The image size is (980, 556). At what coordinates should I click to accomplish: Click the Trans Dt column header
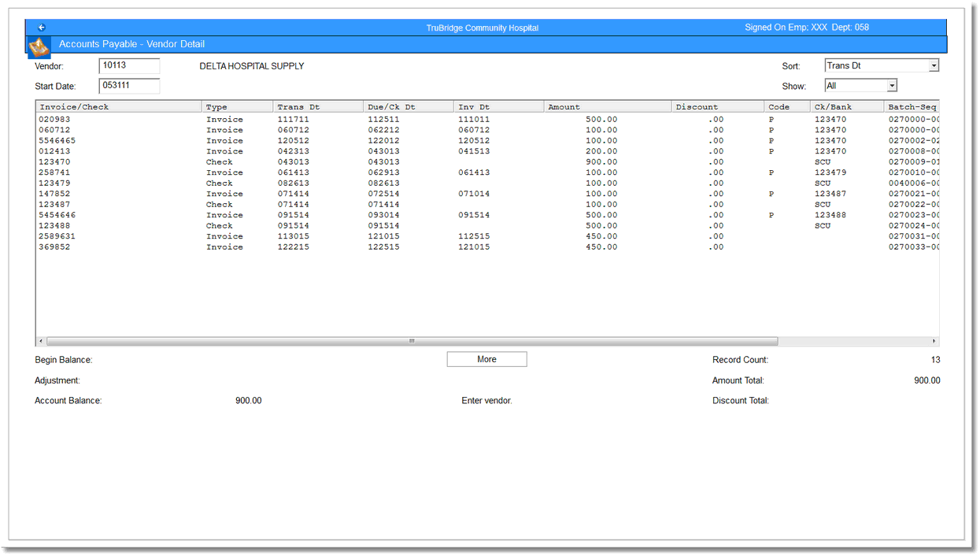(318, 106)
